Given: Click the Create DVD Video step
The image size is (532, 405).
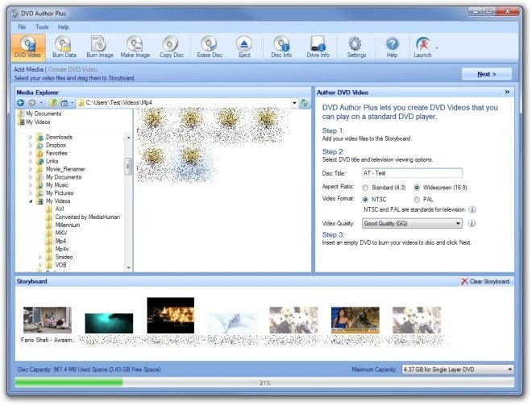Looking at the screenshot, I should 73,69.
